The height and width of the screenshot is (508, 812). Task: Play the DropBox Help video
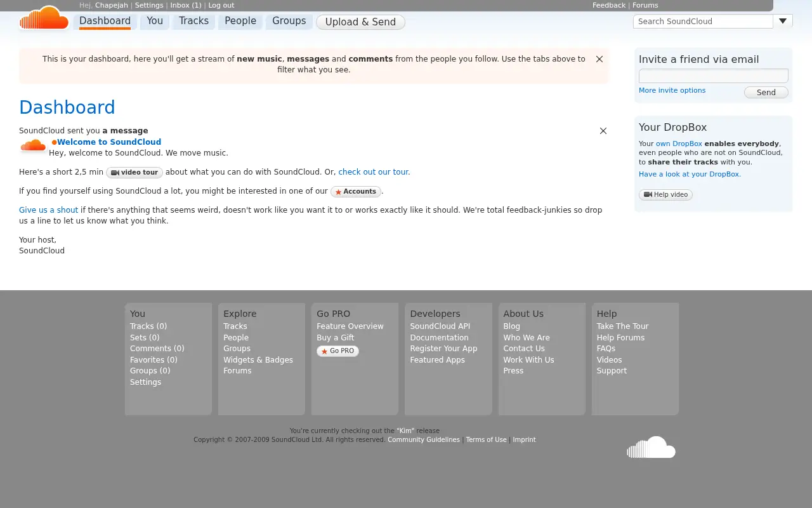665,195
